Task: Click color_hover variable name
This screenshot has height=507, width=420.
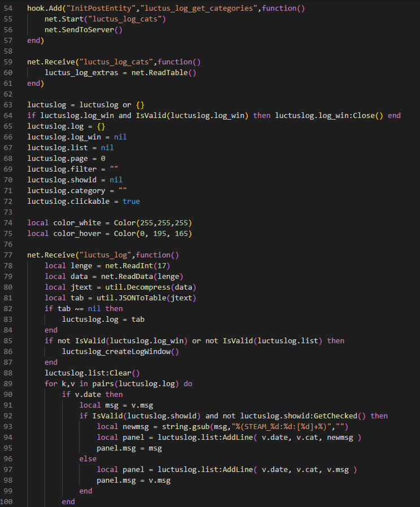Action: tap(77, 233)
